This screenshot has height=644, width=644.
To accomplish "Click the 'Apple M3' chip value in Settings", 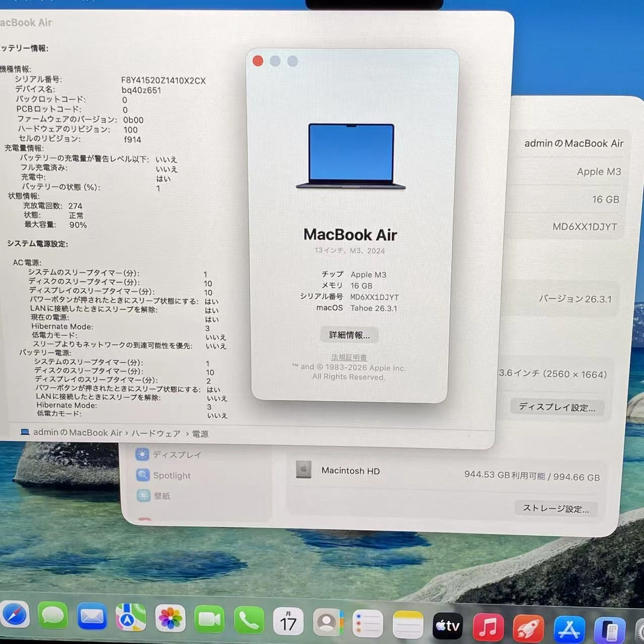I will pos(599,172).
